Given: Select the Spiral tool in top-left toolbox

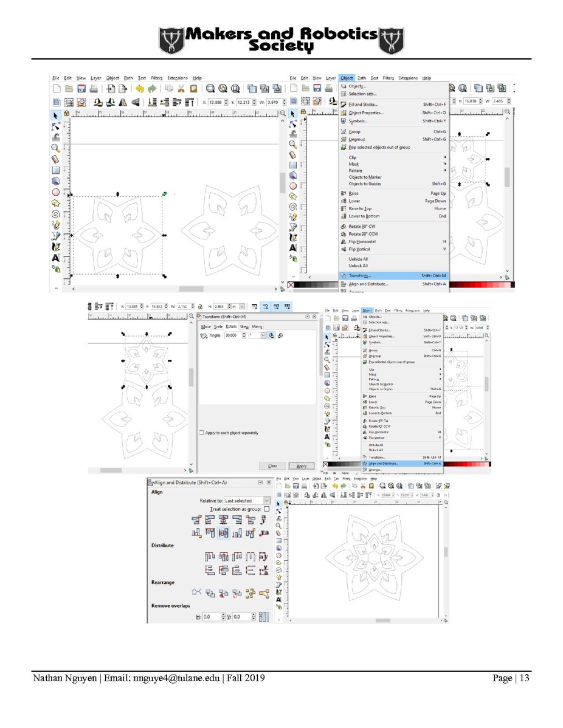Looking at the screenshot, I should 56,214.
